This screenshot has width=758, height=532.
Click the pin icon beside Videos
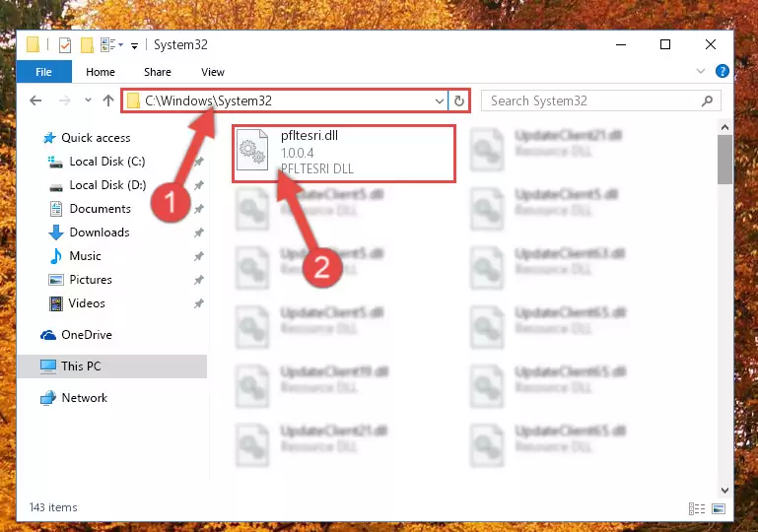pos(199,303)
